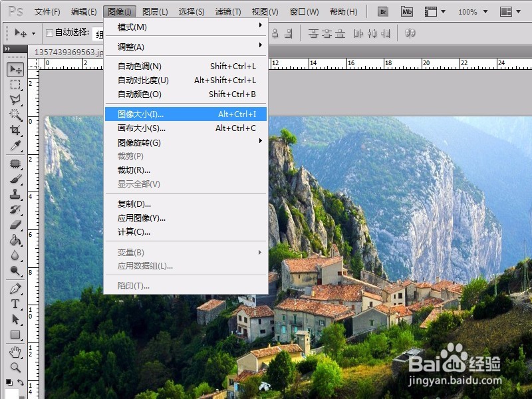Screen dimensions: 532x399
Task: Click the foreground color swatch
Action: pyautogui.click(x=11, y=394)
